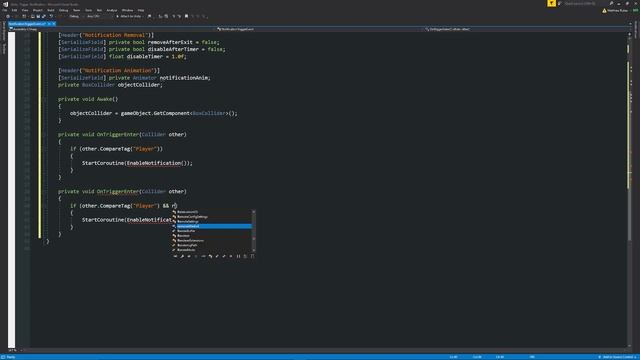This screenshot has width=640, height=360.
Task: Open the Assembly-CSharp project navigation dropdown
Action: 113,29
